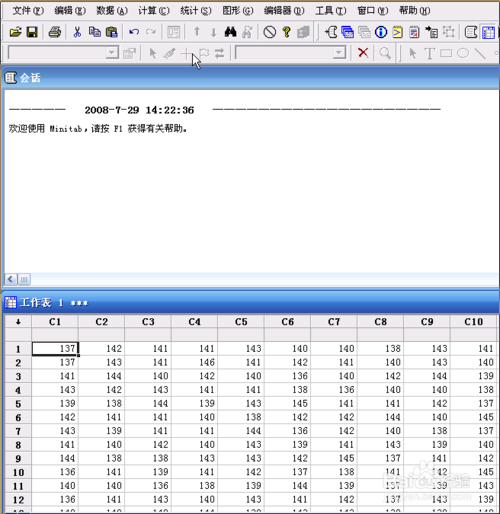Click cell C1 row 1 value 137
The image size is (500, 514).
tap(55, 349)
